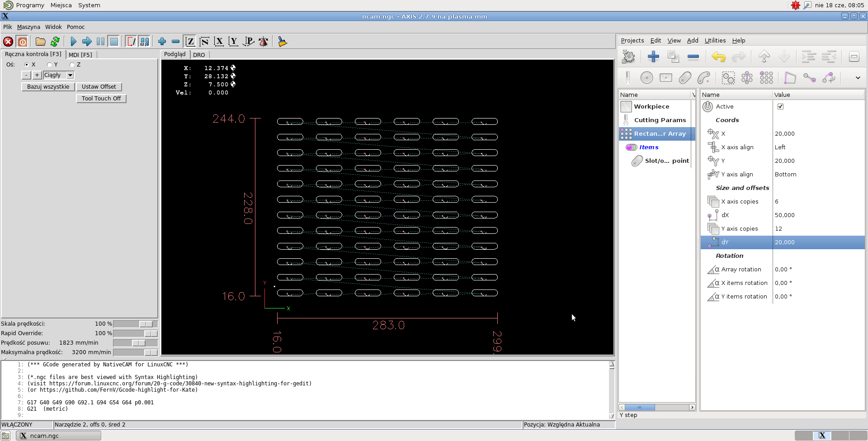The width and height of the screenshot is (868, 441).
Task: Undo the last NativeCAM change
Action: click(x=718, y=57)
